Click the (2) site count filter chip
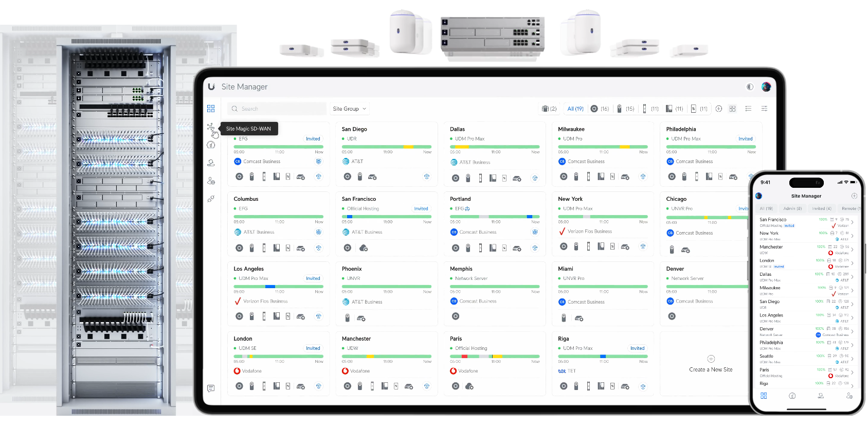The width and height of the screenshot is (868, 425). 549,109
